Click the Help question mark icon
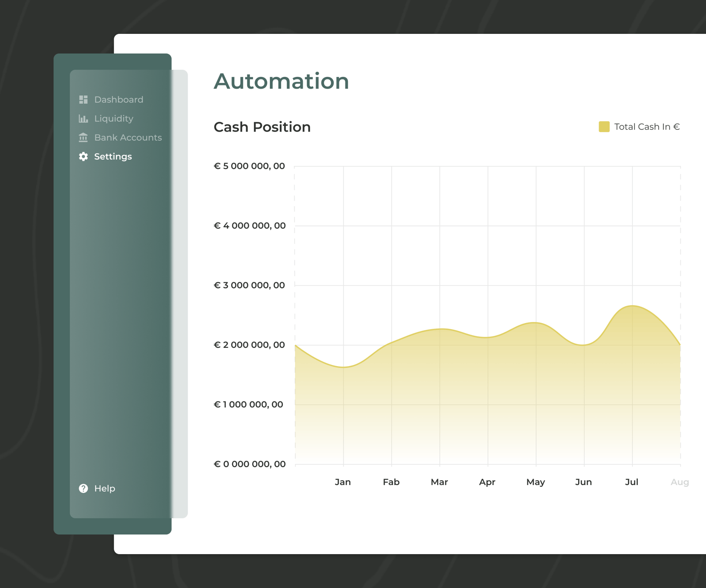Viewport: 706px width, 588px height. (x=83, y=488)
